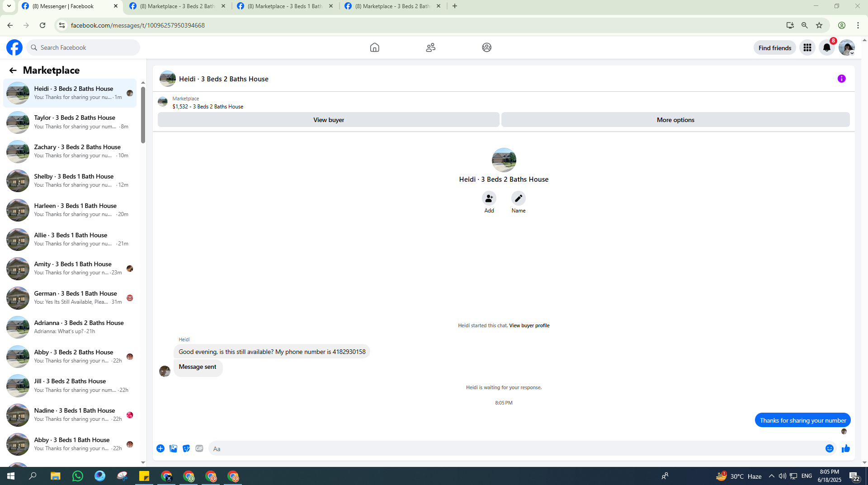This screenshot has width=868, height=485.
Task: Click the Facebook logo icon
Action: (x=14, y=47)
